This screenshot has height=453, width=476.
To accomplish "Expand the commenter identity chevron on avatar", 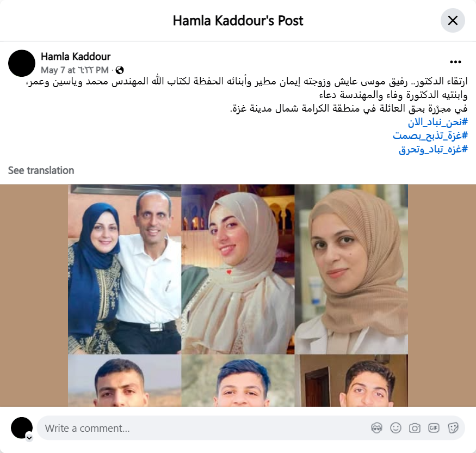I will (x=29, y=438).
